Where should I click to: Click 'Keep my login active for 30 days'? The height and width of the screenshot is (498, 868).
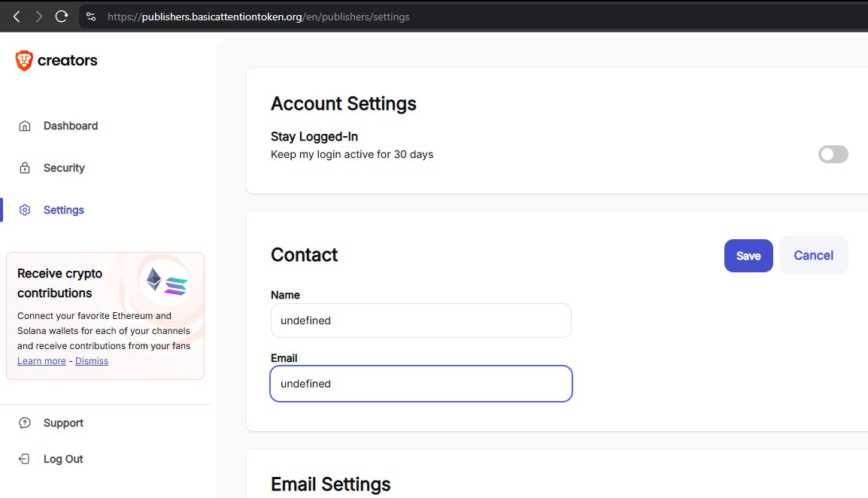[x=352, y=154]
